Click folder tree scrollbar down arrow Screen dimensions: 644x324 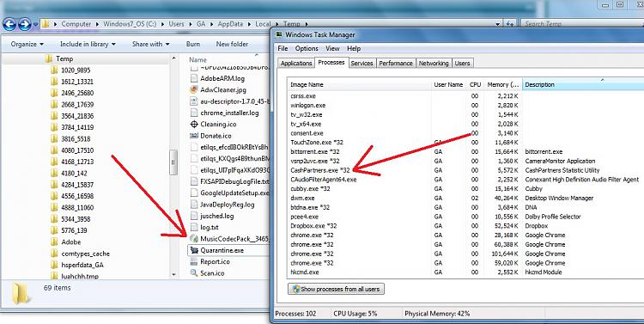coord(173,274)
